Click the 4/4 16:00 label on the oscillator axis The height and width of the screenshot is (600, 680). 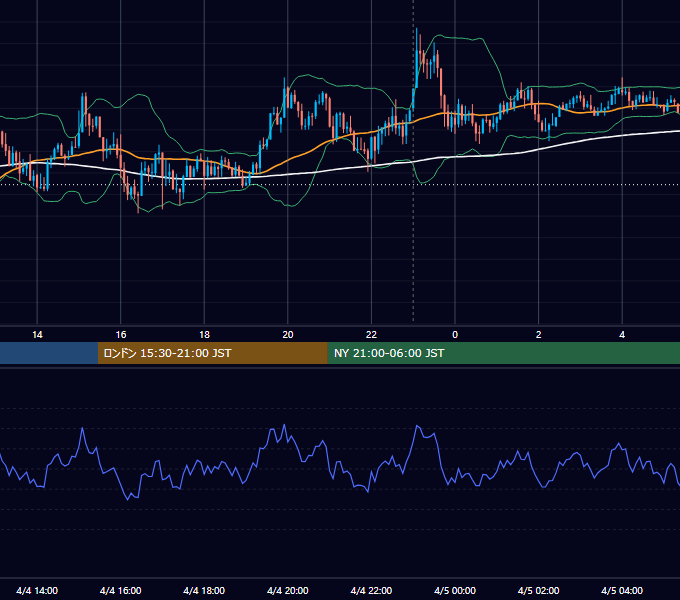(x=121, y=590)
